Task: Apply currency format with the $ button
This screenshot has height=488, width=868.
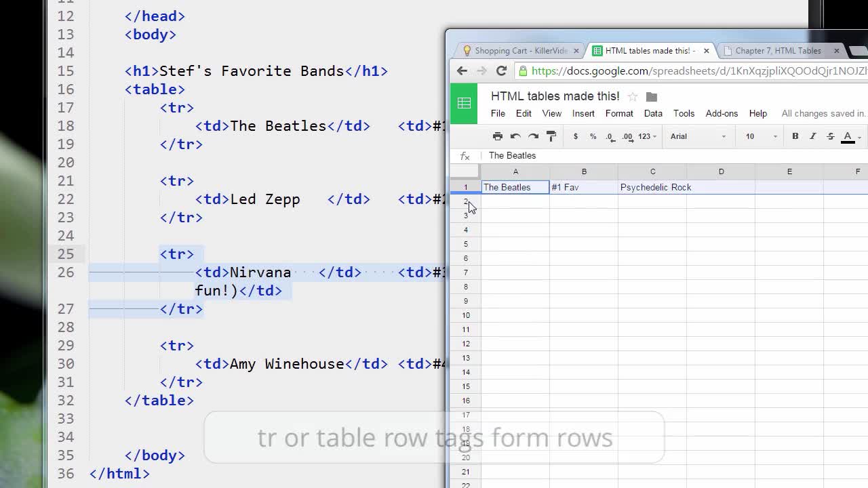Action: 576,136
